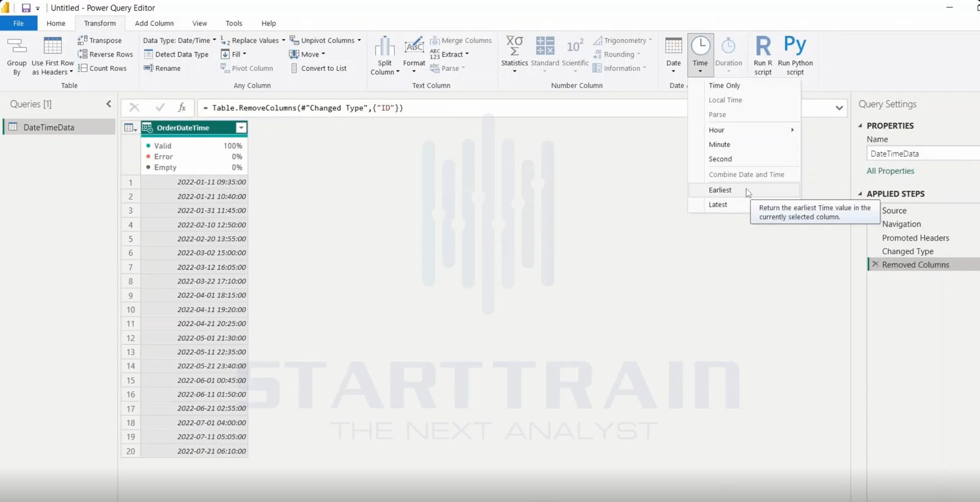This screenshot has width=980, height=502.
Task: Click Convert to List
Action: click(x=319, y=68)
